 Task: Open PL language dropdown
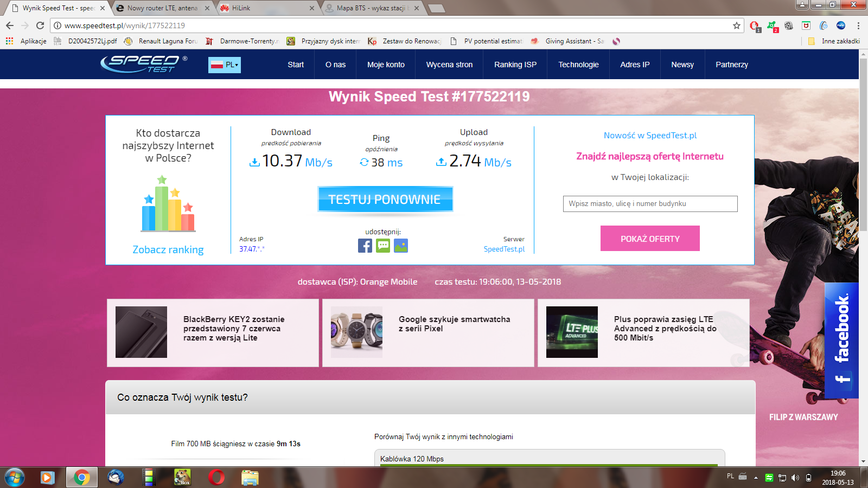[x=224, y=65]
